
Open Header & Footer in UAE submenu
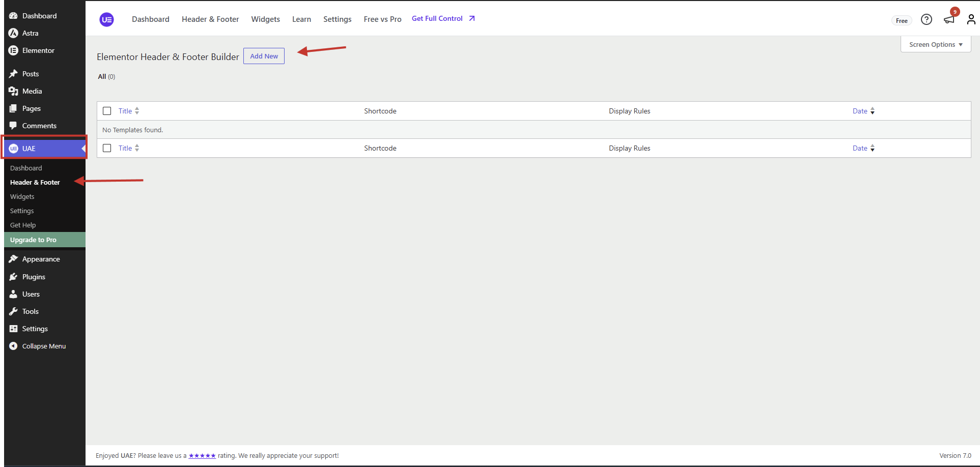(x=35, y=182)
